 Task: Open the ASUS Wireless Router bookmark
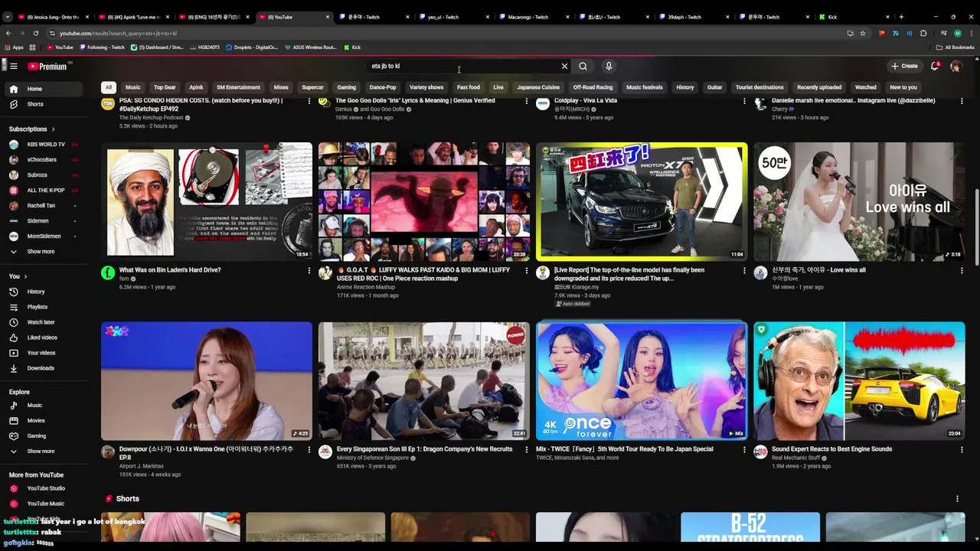click(310, 47)
